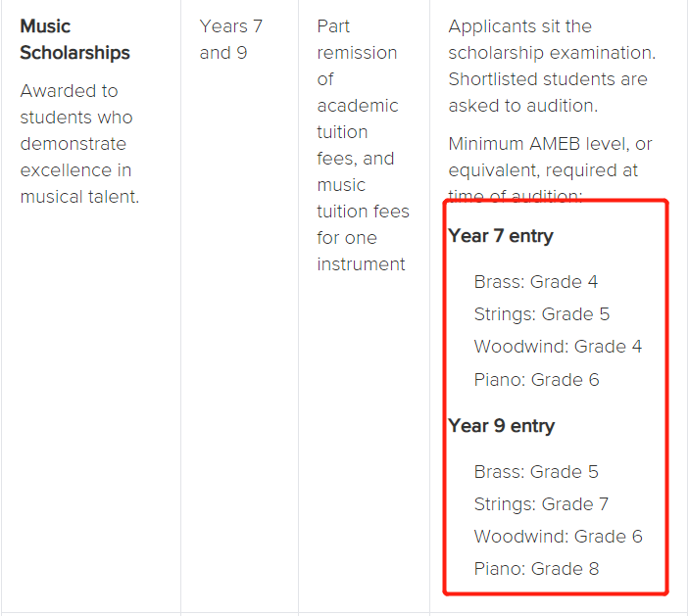The width and height of the screenshot is (689, 616).
Task: Click the 'Part remission' text in third column
Action: (x=358, y=39)
